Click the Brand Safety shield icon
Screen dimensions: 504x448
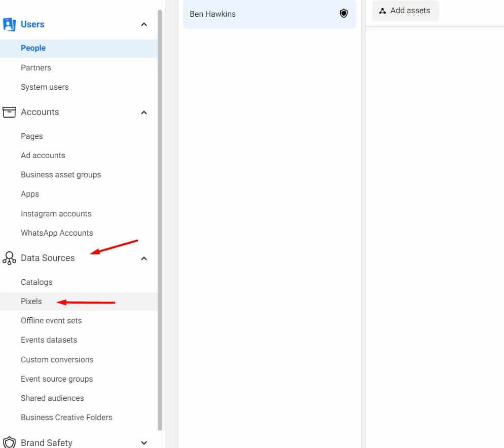pos(9,442)
